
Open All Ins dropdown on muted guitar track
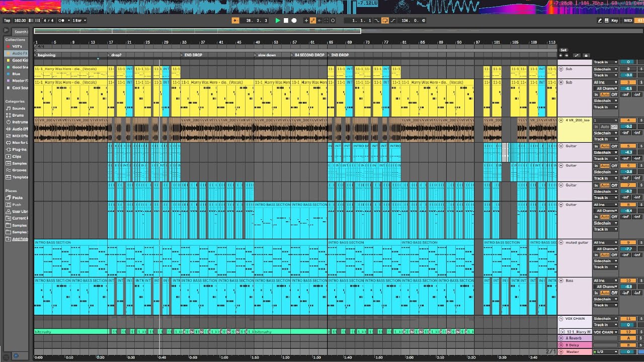click(x=605, y=242)
